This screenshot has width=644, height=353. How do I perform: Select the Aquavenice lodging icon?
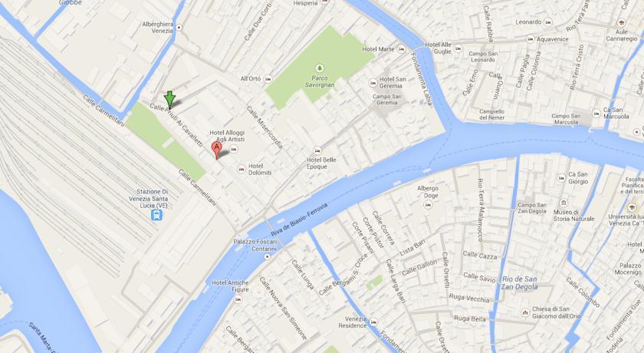(x=531, y=39)
